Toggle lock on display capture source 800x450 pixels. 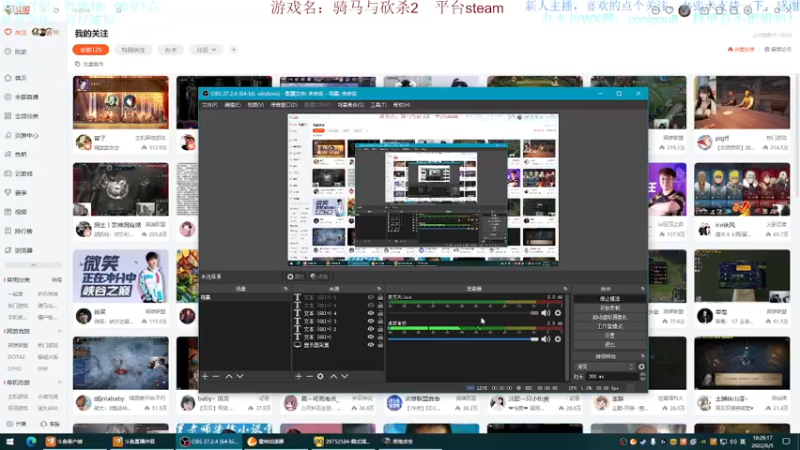[380, 345]
